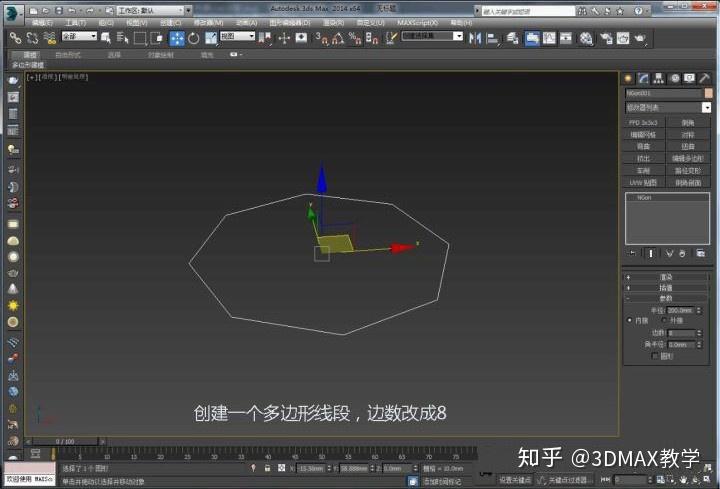Expand the 插值 rollout

(x=666, y=287)
